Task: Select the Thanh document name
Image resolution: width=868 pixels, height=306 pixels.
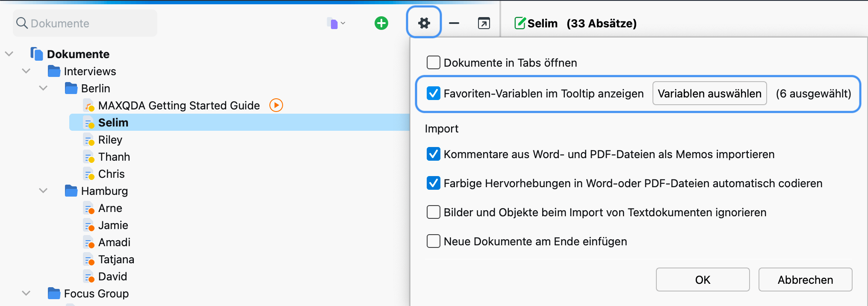Action: point(114,157)
